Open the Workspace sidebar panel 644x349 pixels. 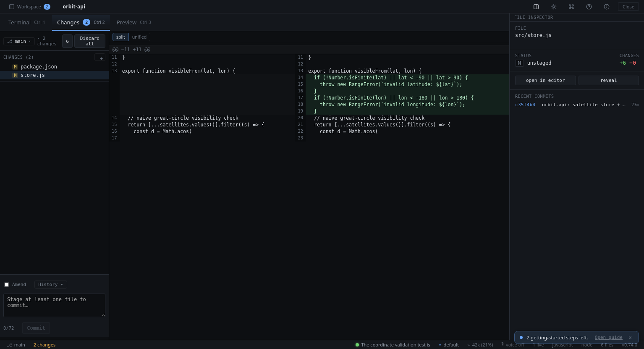point(29,7)
